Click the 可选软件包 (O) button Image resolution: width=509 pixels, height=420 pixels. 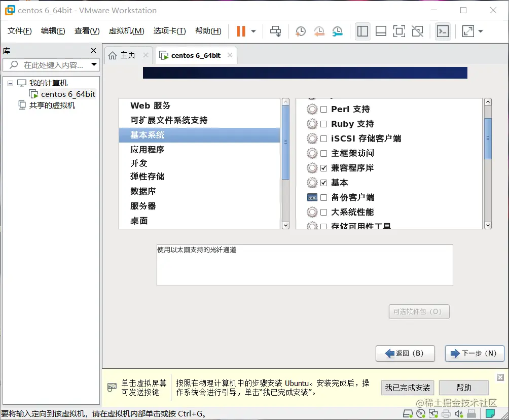pyautogui.click(x=419, y=311)
